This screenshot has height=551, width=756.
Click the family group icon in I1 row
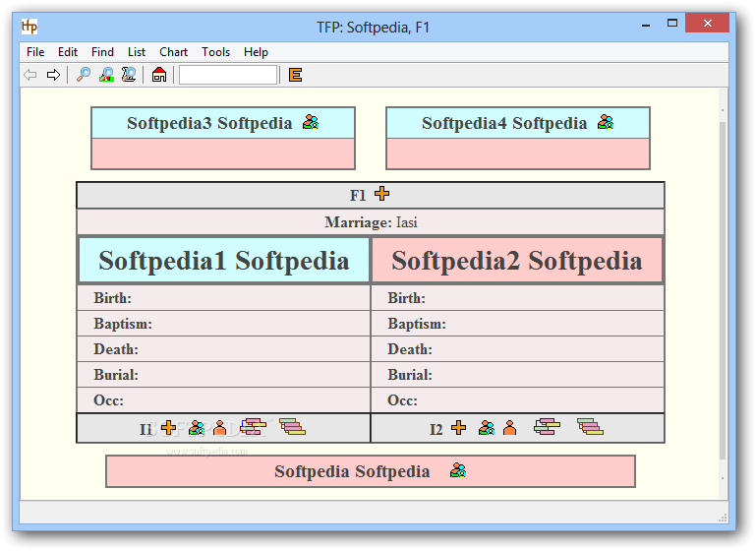(197, 427)
